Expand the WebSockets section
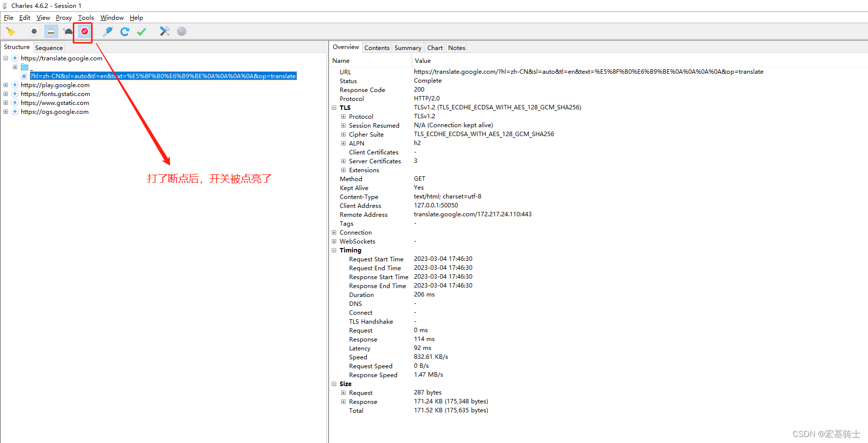868x443 pixels. pyautogui.click(x=334, y=242)
